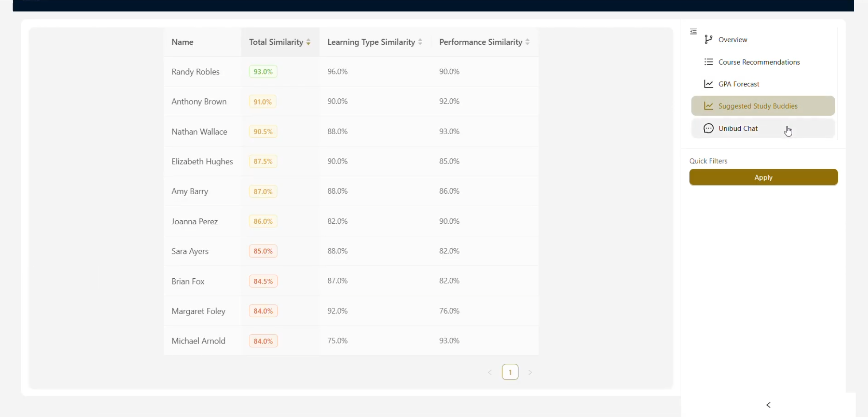The width and height of the screenshot is (868, 417).
Task: Click the 84.5% similarity tag
Action: click(x=263, y=281)
